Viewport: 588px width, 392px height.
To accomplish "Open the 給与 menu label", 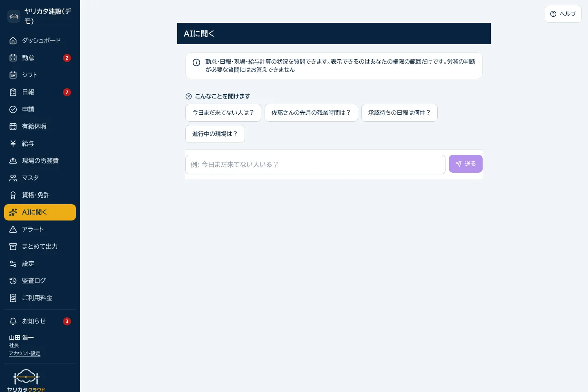I will tap(28, 143).
